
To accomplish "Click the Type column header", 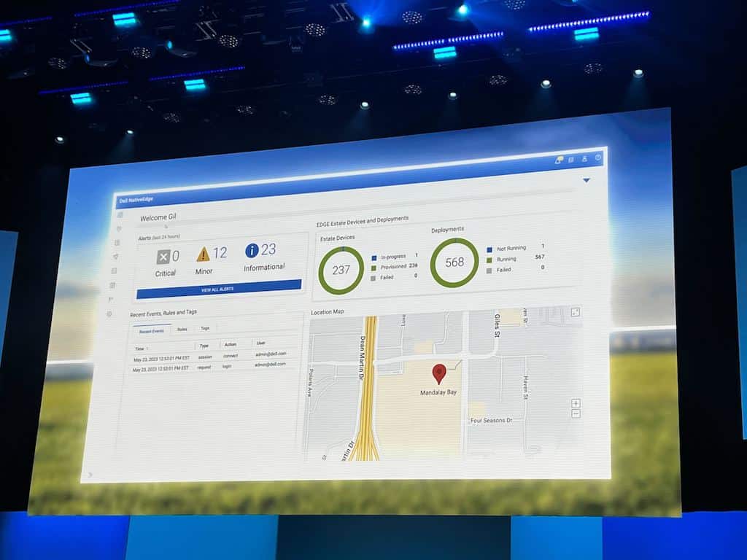I will 204,346.
